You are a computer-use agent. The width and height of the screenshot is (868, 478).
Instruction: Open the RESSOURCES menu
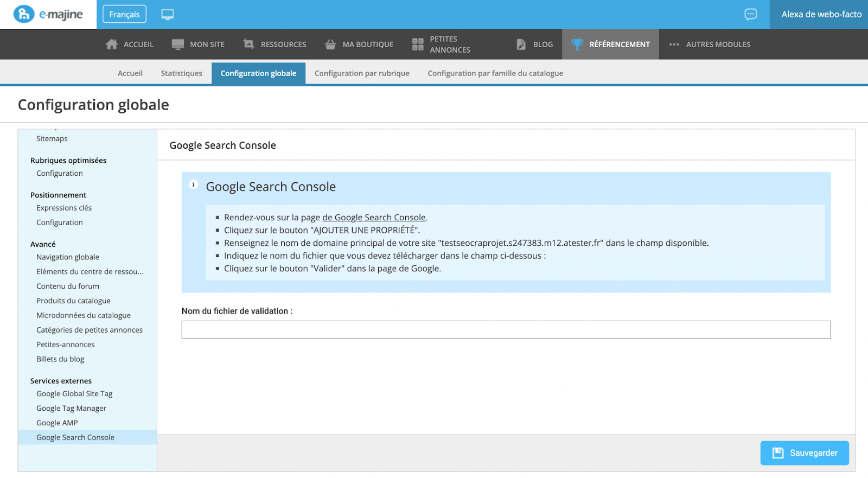[x=275, y=44]
